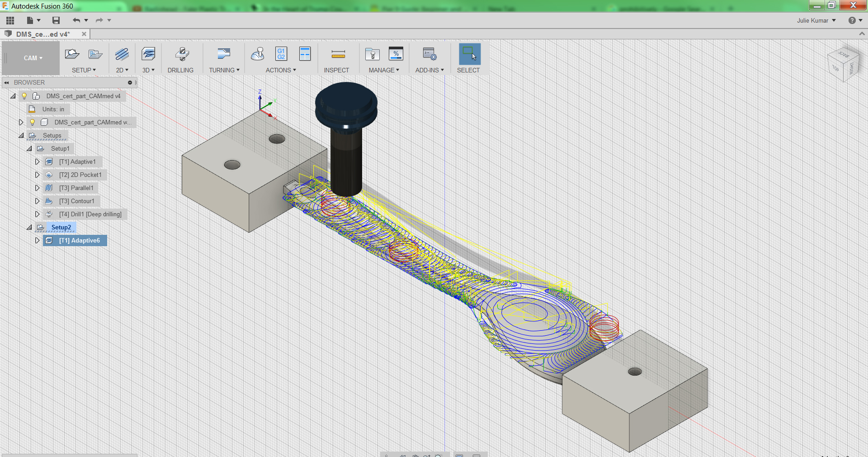Click the 2D Pocket1 operation icon
Screen dimensions: 868x457
(49, 175)
